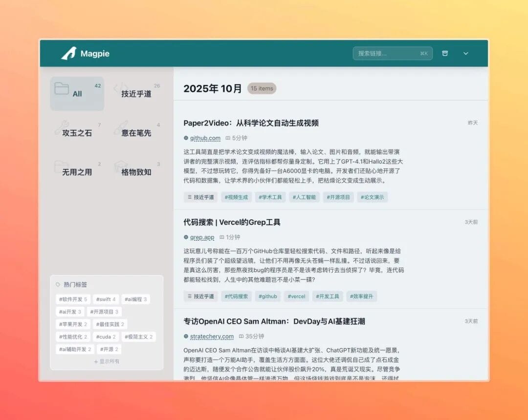Filter by #软件开发 popular tag
Screen dimensions: 528x420
[73, 299]
